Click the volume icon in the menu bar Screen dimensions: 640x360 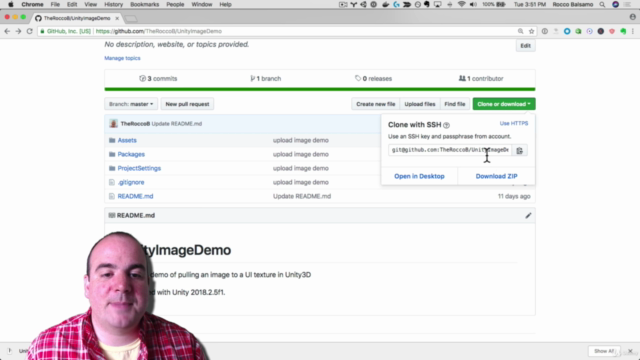tap(473, 4)
